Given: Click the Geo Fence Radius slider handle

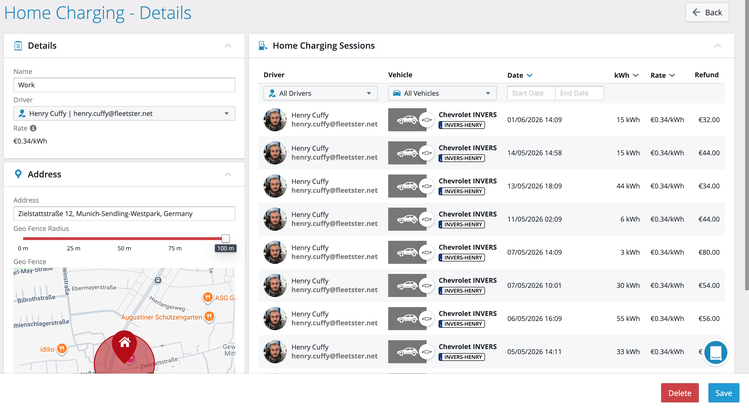Looking at the screenshot, I should click(x=225, y=238).
